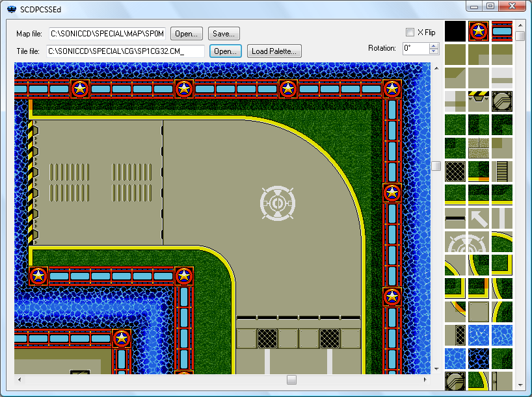Select the stone brick palette tile

pyautogui.click(x=479, y=148)
